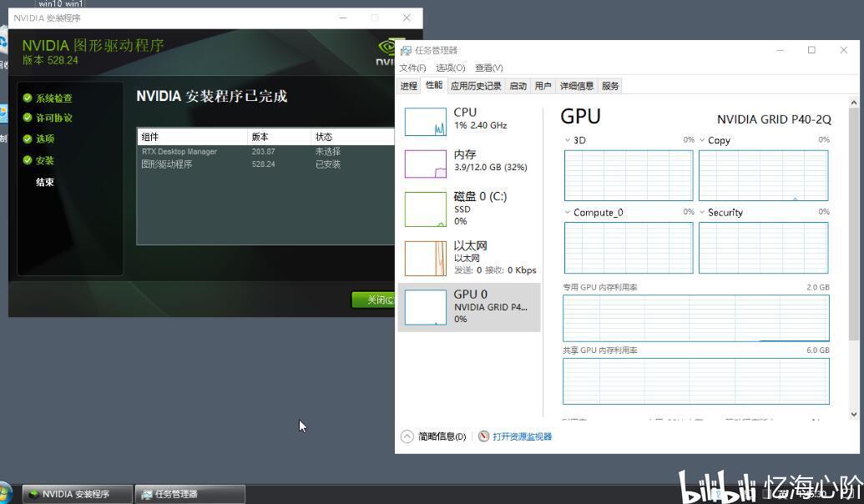
Task: Click the NVIDIA 安装程序 taskbar button
Action: [77, 494]
